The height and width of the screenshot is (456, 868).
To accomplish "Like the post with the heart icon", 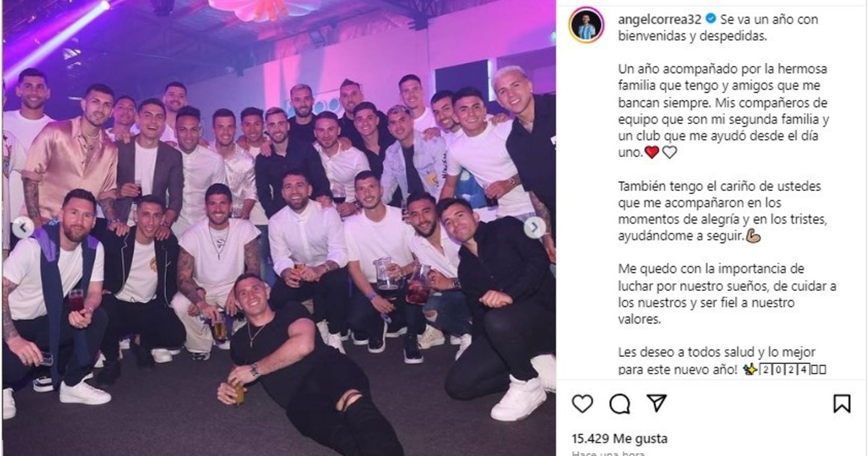I will pos(582,403).
